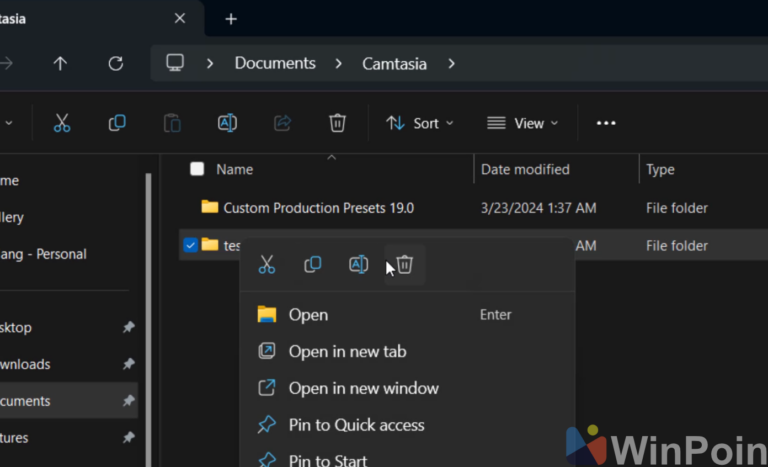Click the Cut icon in the toolbar
This screenshot has width=768, height=467.
click(62, 123)
